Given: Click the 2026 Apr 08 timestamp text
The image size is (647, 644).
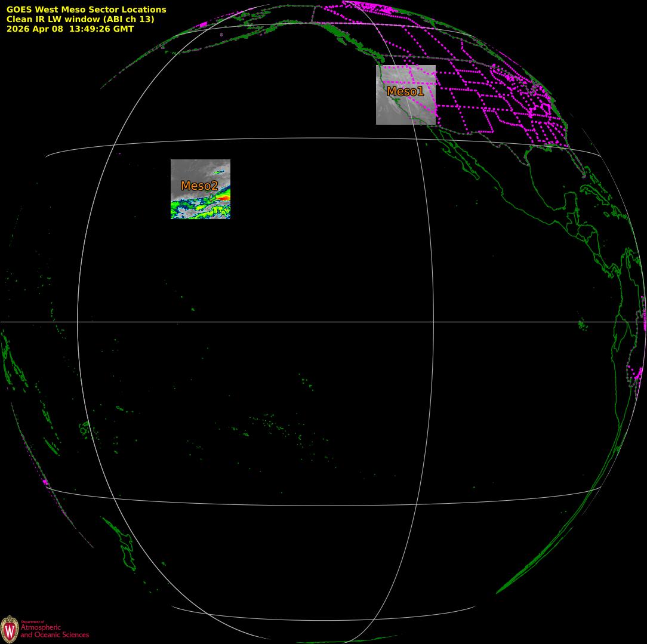Looking at the screenshot, I should [x=70, y=29].
